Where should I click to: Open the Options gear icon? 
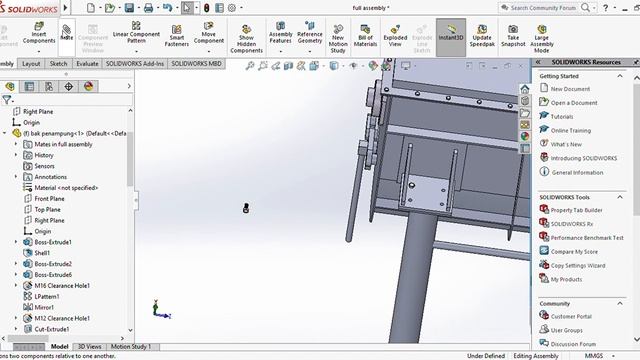(231, 8)
